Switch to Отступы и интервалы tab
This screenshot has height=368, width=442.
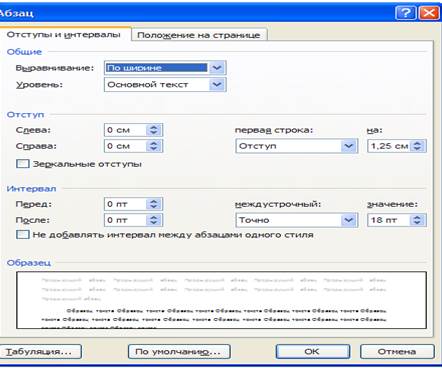(63, 35)
